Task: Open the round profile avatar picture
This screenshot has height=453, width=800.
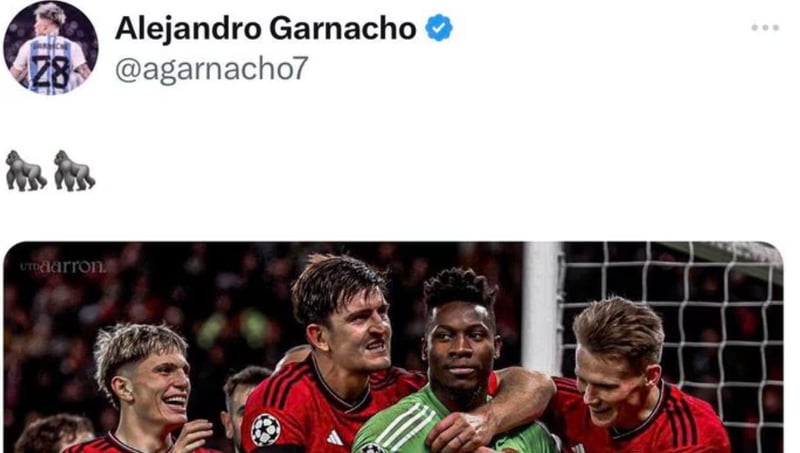Action: (x=50, y=47)
